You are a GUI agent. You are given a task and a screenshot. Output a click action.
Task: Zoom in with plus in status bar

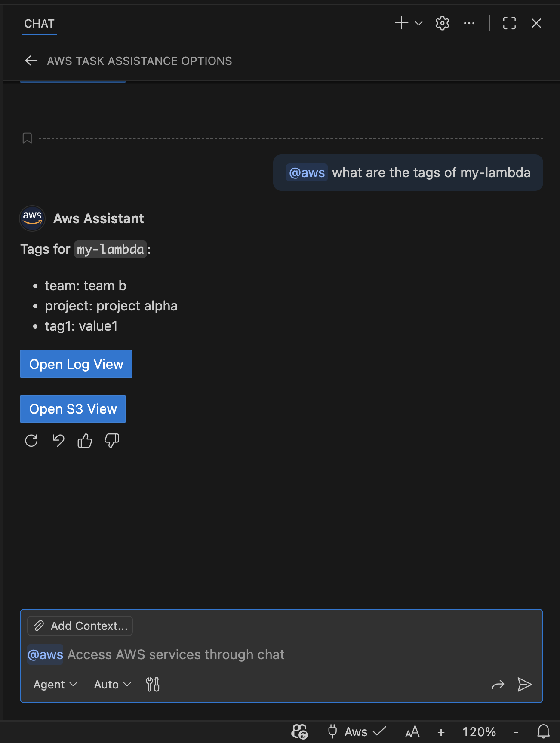(441, 732)
